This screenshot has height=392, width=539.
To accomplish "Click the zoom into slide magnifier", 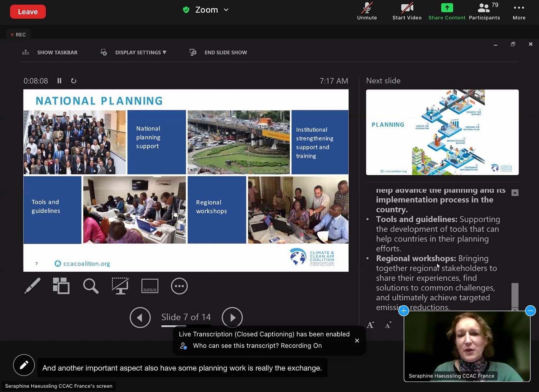I will pyautogui.click(x=91, y=286).
